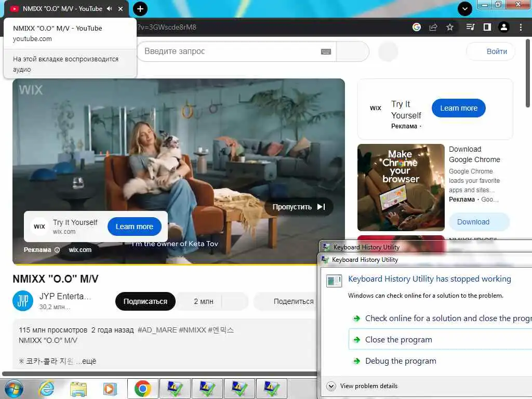Click Learn more in sidebar Wix ad
Viewport: 532px width, 399px height.
click(459, 108)
